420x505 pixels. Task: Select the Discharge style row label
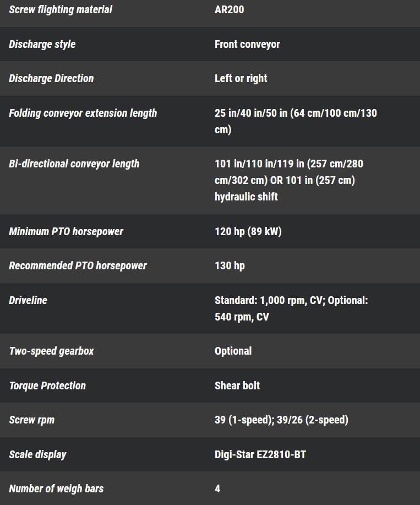tap(42, 44)
